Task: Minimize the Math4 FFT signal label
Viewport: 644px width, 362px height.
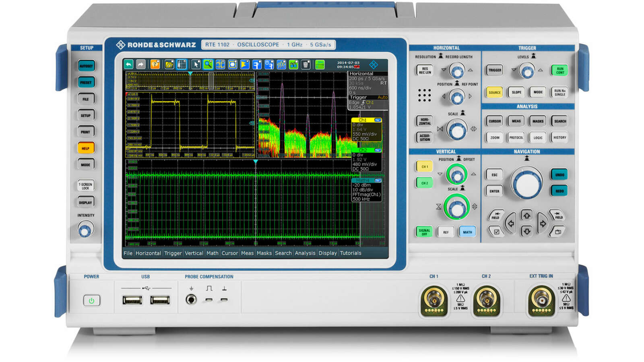Action: 378,180
